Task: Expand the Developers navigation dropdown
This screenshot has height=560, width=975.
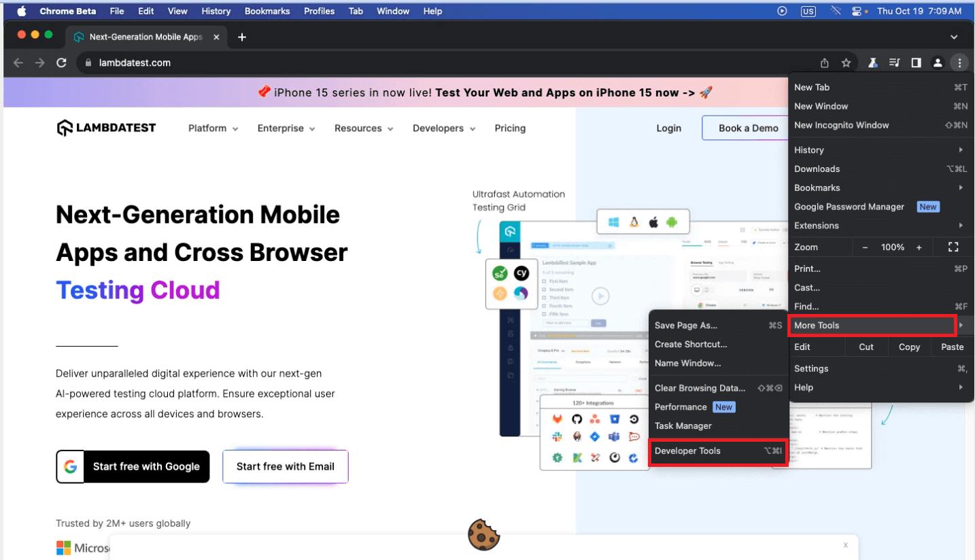Action: tap(444, 128)
